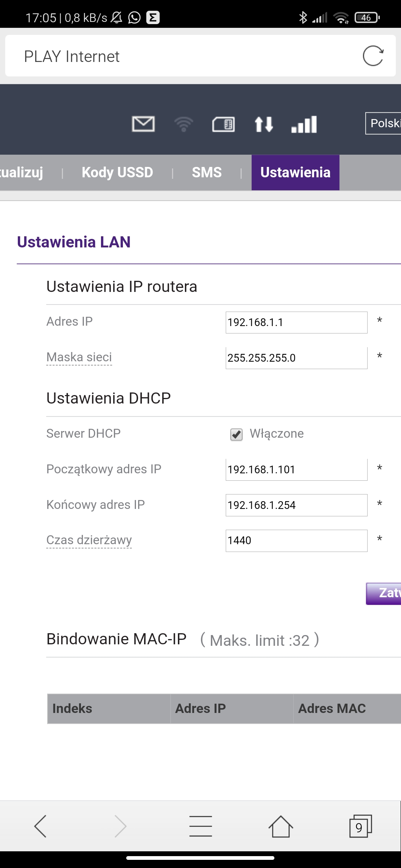The image size is (401, 868).
Task: Tap the data transfer arrows icon
Action: (x=264, y=124)
